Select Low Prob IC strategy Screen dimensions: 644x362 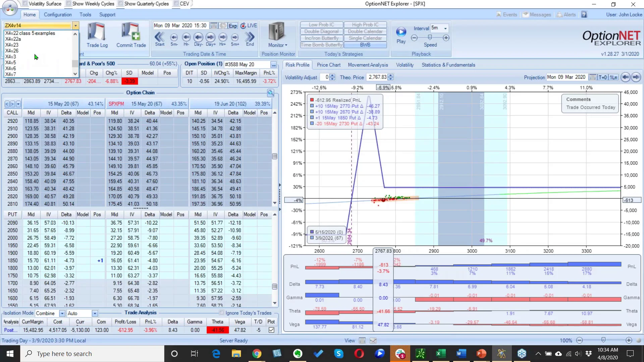321,25
